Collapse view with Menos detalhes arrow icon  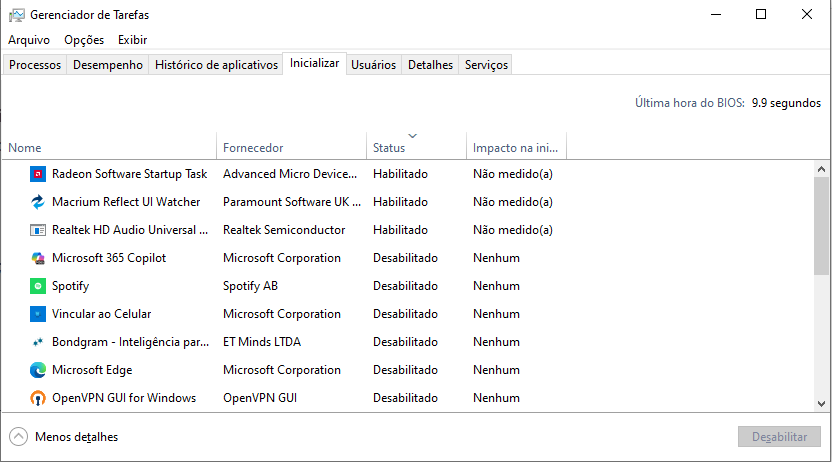click(18, 437)
